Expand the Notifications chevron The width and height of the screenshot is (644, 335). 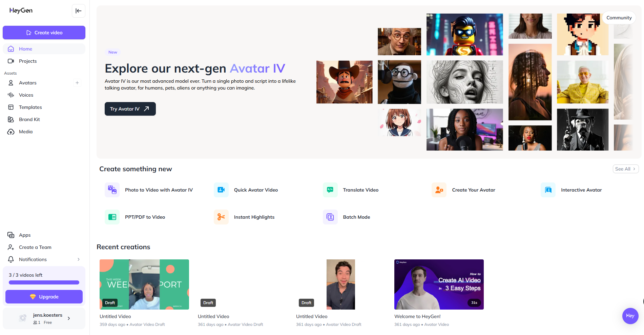pos(79,259)
